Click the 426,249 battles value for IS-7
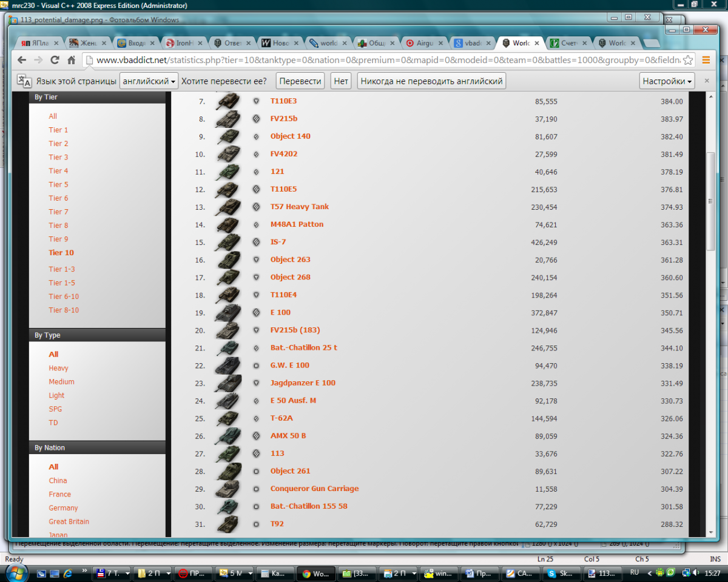 542,242
